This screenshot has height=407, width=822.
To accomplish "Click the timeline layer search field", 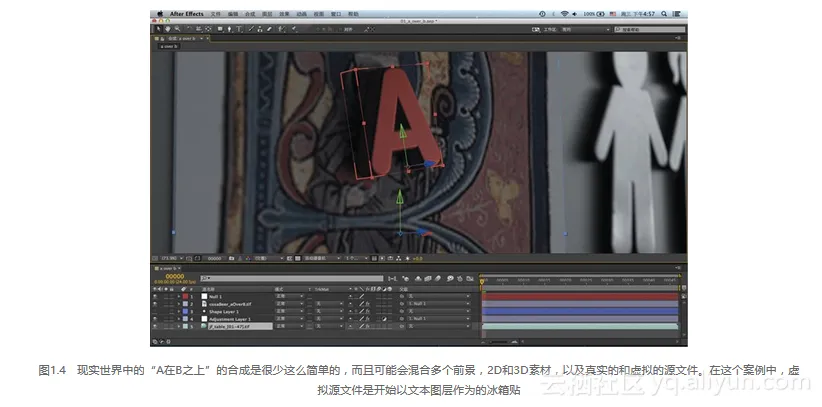I will click(292, 279).
